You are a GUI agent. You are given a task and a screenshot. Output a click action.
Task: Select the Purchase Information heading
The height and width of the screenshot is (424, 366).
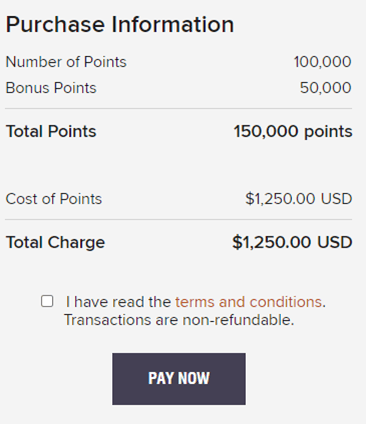120,25
